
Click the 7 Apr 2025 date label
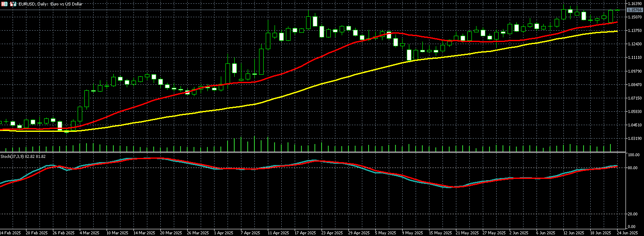(251, 233)
